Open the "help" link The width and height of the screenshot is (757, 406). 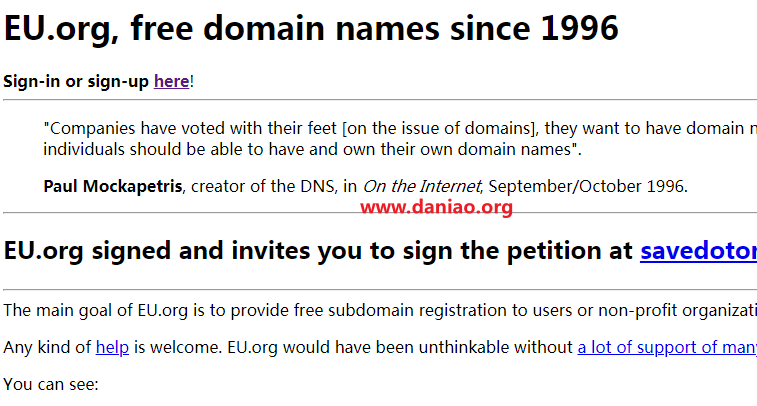pos(112,347)
